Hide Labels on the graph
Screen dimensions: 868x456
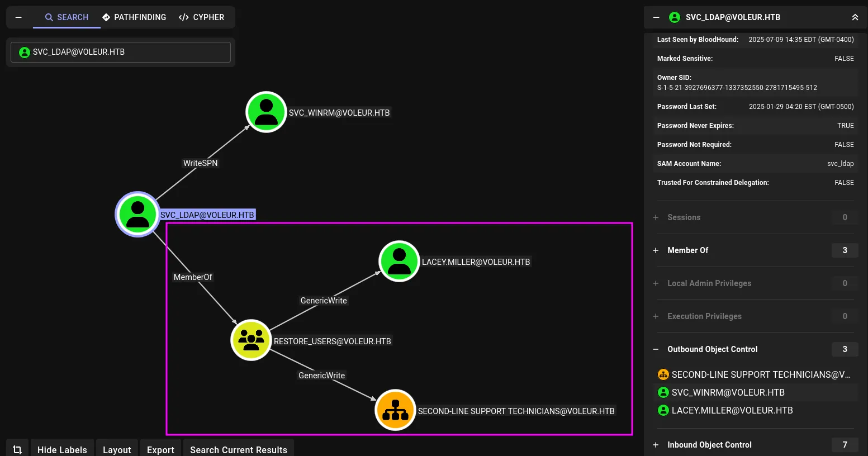pyautogui.click(x=62, y=449)
